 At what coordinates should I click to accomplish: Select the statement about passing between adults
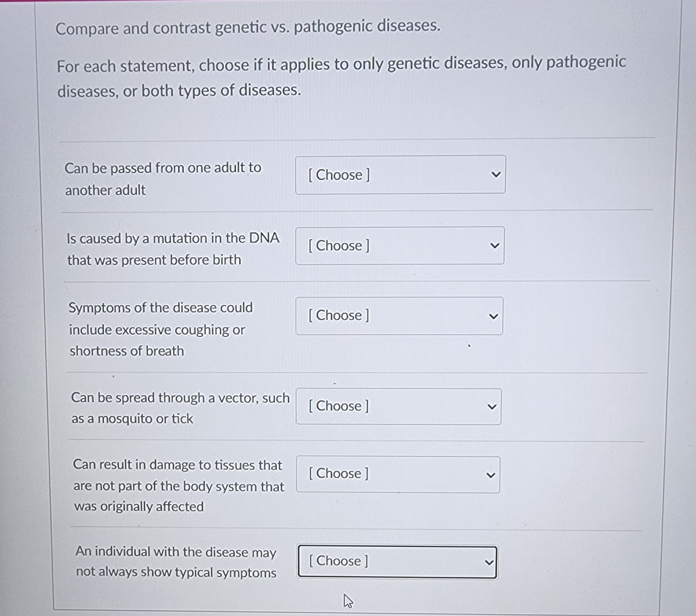(x=163, y=178)
